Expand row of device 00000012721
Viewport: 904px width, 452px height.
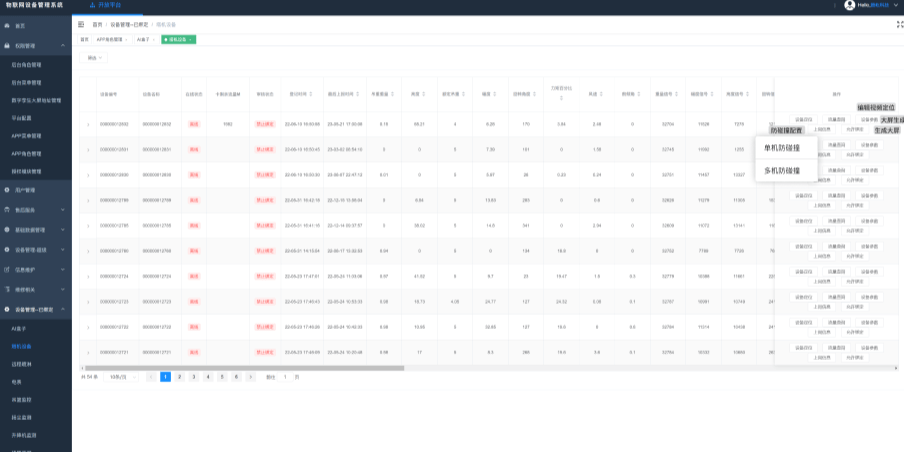(88, 352)
